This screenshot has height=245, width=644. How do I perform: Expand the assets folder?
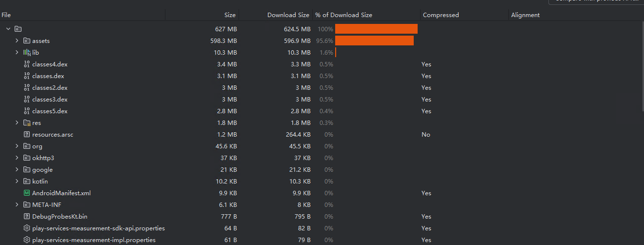(x=17, y=41)
